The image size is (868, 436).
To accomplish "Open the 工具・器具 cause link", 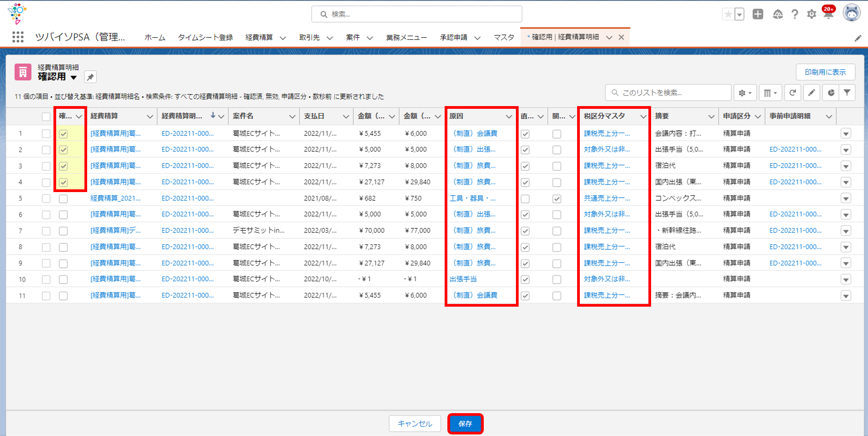I will tap(473, 198).
